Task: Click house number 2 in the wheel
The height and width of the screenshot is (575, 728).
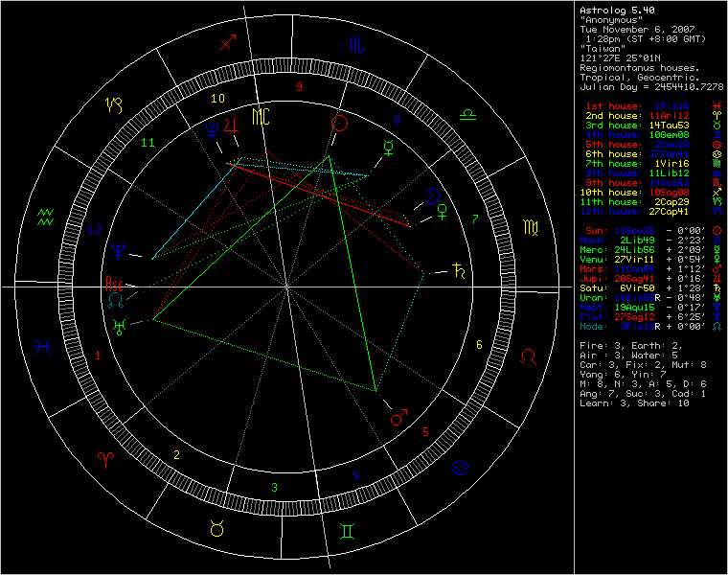Action: point(176,454)
